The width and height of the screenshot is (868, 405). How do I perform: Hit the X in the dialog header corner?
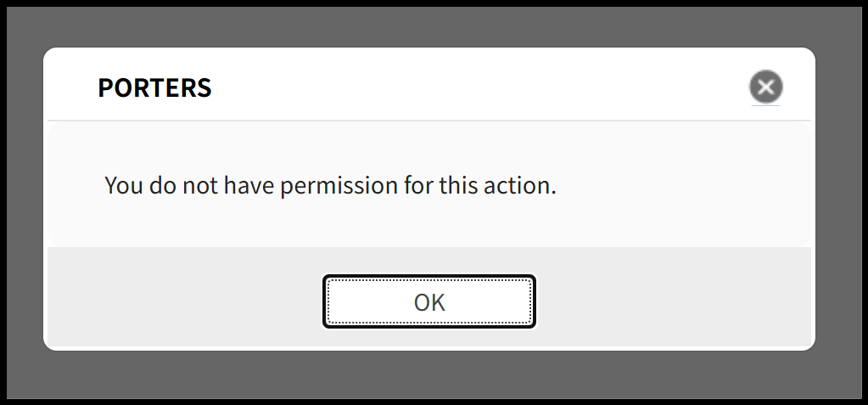point(765,87)
